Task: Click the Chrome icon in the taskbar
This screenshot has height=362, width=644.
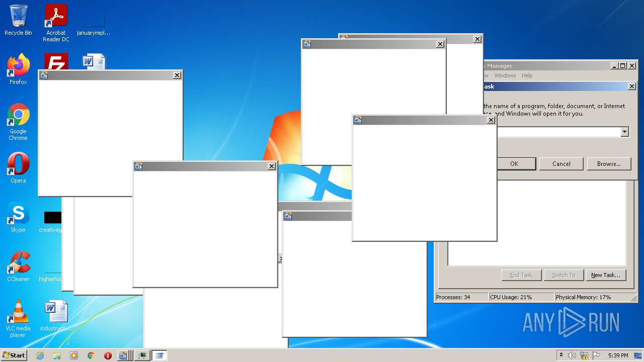Action: (x=91, y=355)
